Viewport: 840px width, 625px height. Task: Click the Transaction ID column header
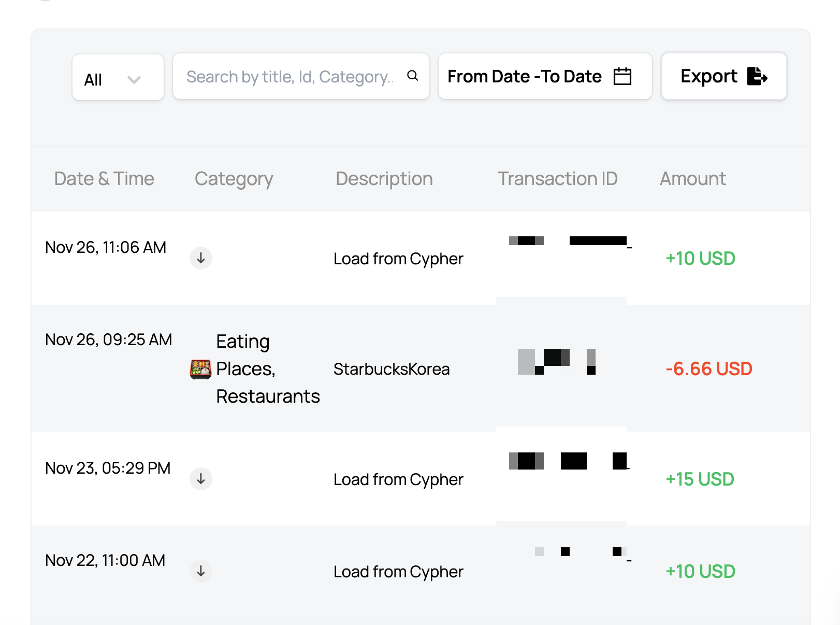click(x=557, y=179)
